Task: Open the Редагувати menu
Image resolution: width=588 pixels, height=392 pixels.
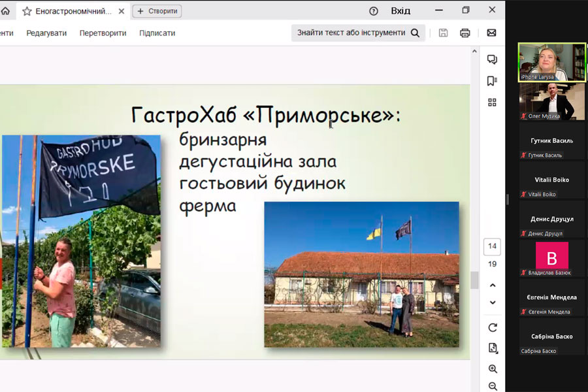Action: point(46,33)
